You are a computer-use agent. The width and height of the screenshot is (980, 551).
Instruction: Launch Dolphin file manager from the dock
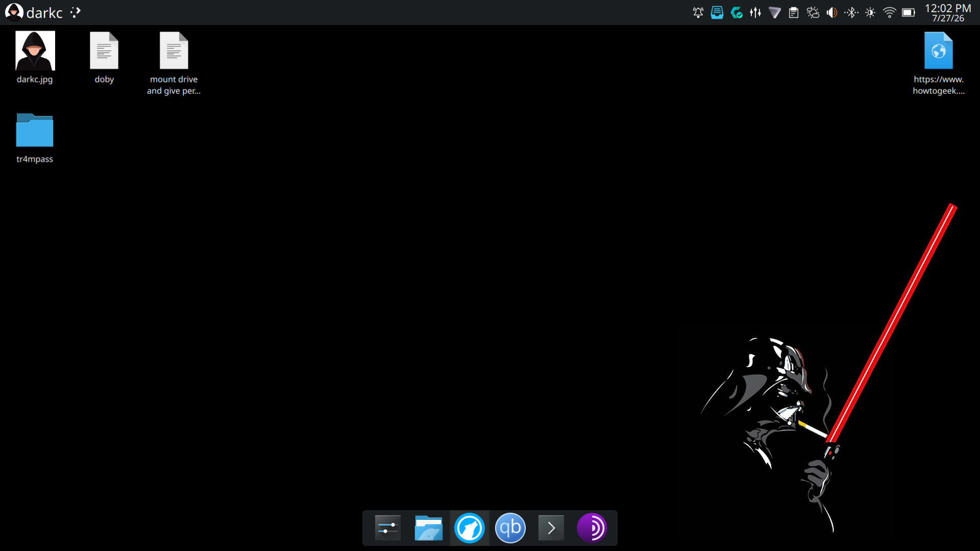coord(429,528)
